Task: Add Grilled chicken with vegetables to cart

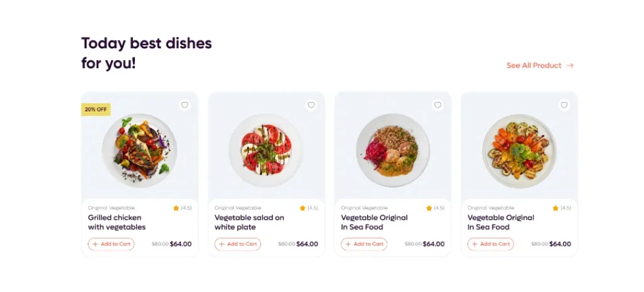Action: click(x=111, y=244)
